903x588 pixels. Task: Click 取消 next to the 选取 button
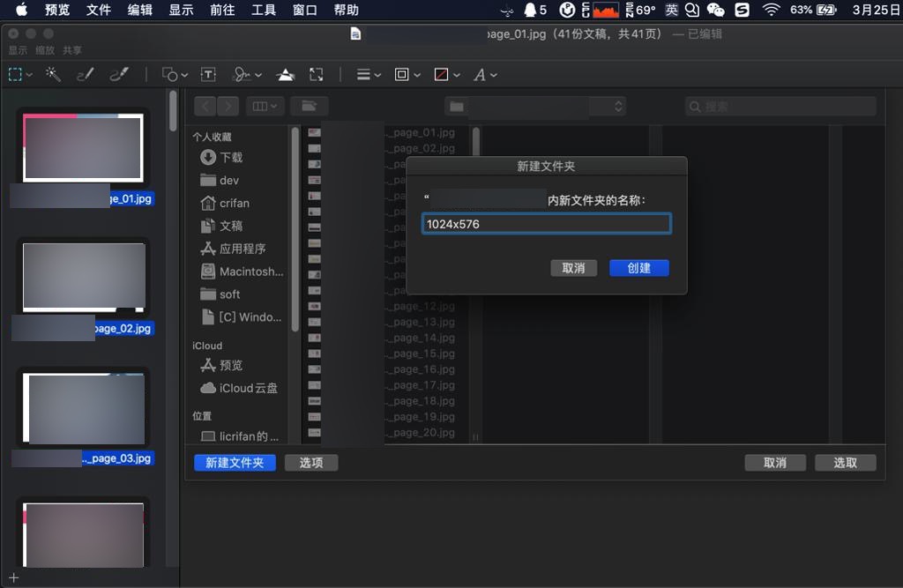point(774,463)
